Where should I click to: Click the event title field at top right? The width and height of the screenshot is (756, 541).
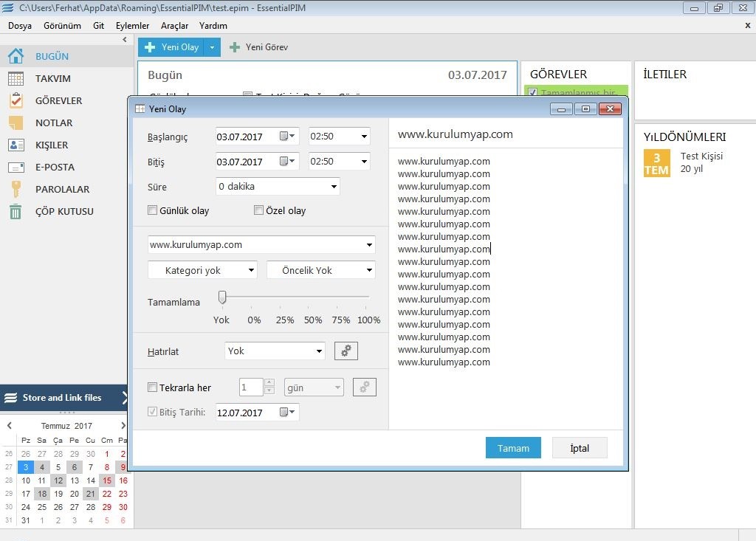point(506,134)
